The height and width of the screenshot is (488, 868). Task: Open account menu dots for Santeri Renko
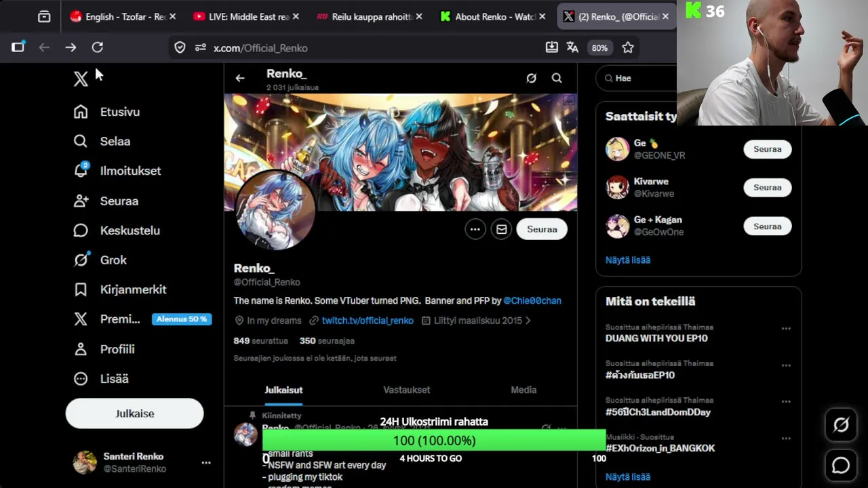coord(206,463)
